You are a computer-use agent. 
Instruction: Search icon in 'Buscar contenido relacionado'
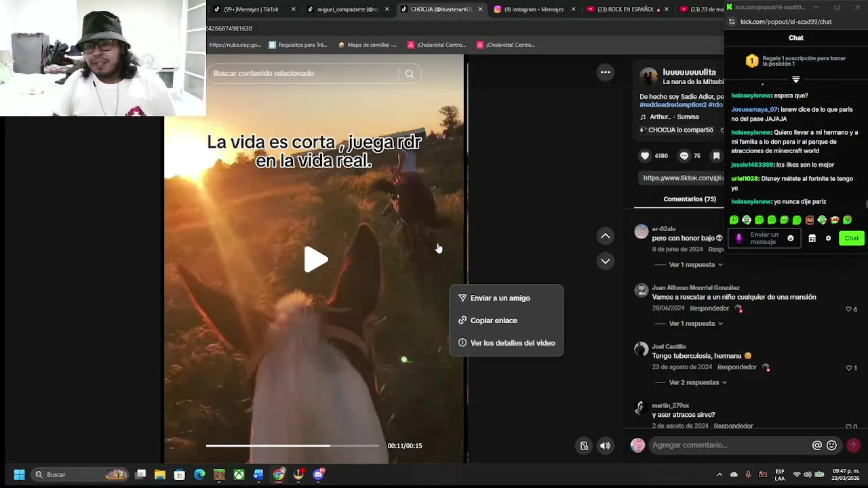pos(410,74)
